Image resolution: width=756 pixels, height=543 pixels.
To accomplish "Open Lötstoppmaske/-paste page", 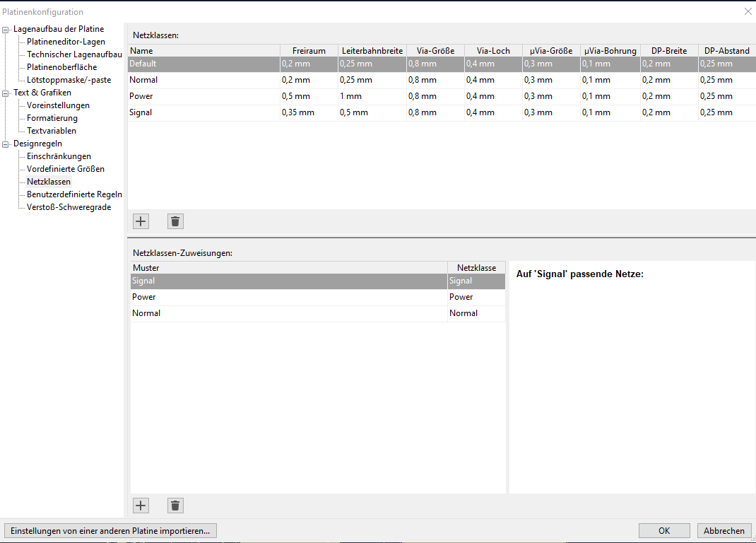I will (x=69, y=80).
